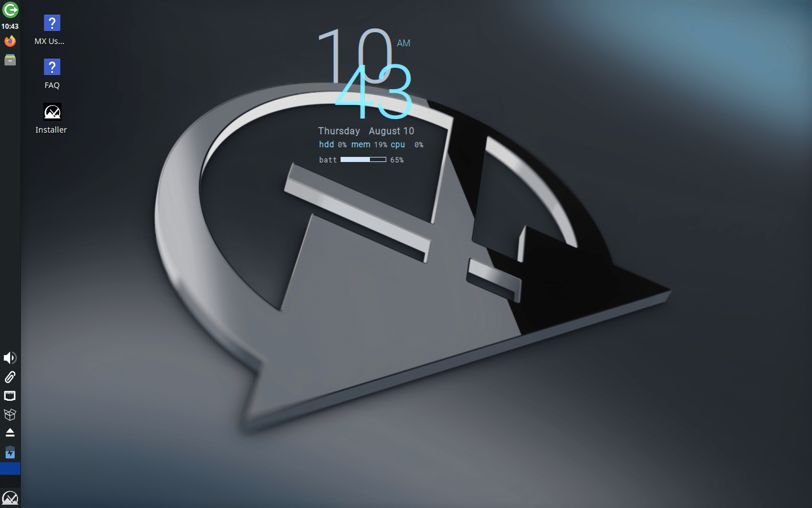This screenshot has width=812, height=508.
Task: Click the eject removable media icon
Action: click(x=10, y=433)
